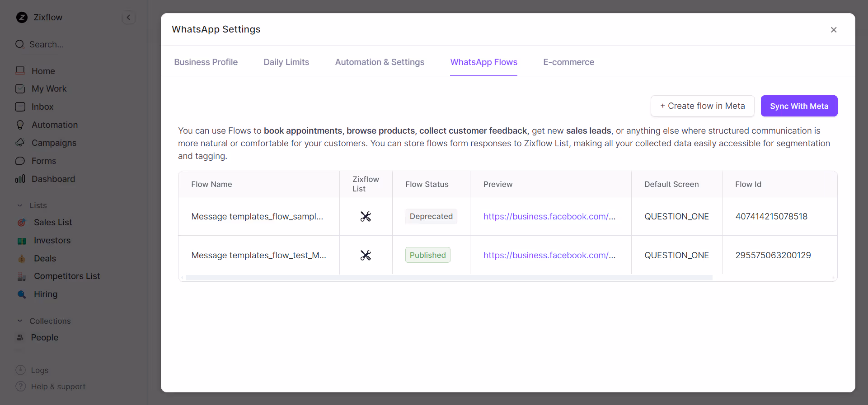Click Message templates_flow_test_M... flow name
Image resolution: width=868 pixels, height=405 pixels.
[x=258, y=255]
